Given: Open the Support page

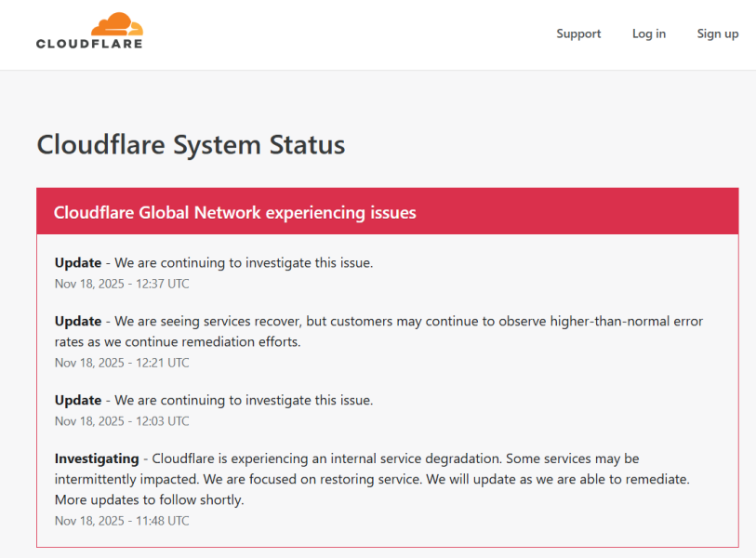Looking at the screenshot, I should pos(578,33).
